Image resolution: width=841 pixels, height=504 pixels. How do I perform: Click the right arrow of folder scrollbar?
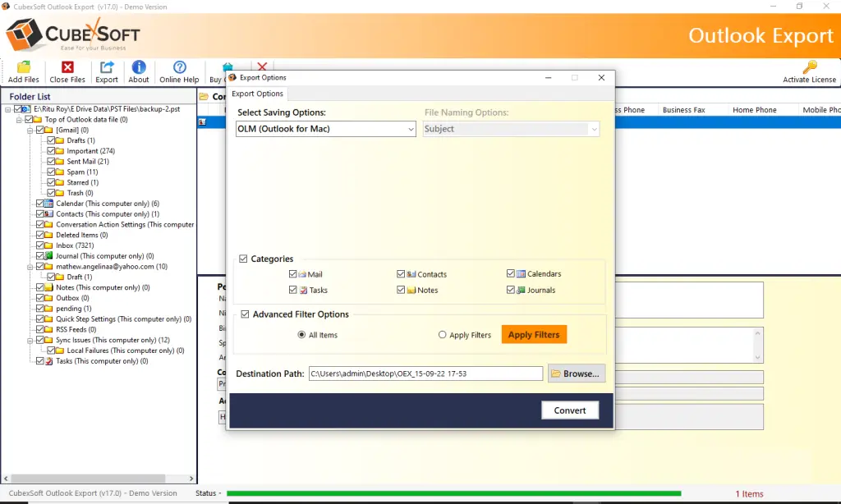tap(191, 479)
